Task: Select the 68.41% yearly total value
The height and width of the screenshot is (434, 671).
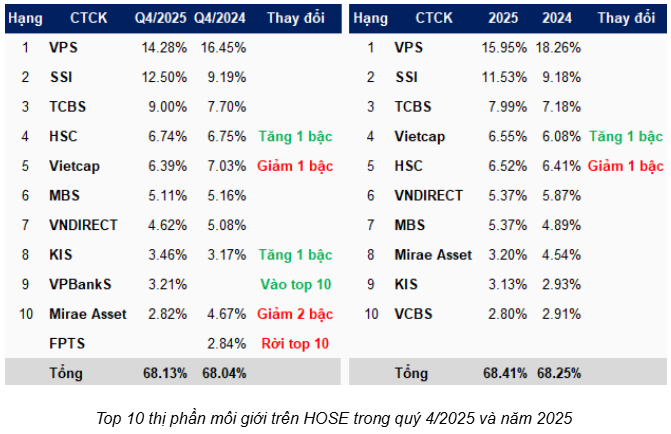Action: click(x=503, y=373)
